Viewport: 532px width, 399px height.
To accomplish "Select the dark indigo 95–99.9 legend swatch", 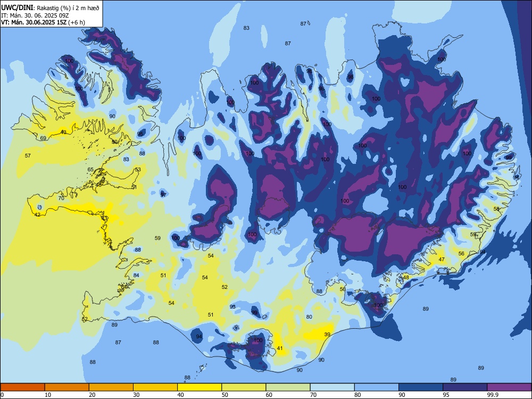I will point(465,387).
